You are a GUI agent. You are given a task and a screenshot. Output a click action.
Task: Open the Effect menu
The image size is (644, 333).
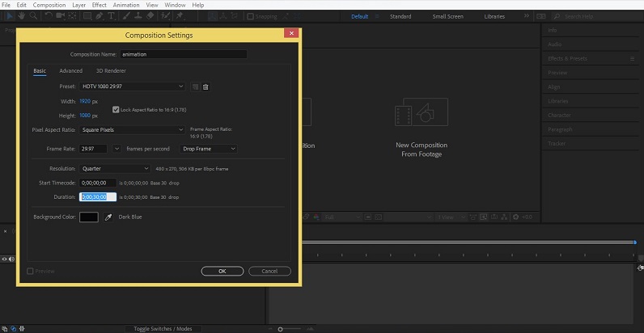[x=99, y=5]
